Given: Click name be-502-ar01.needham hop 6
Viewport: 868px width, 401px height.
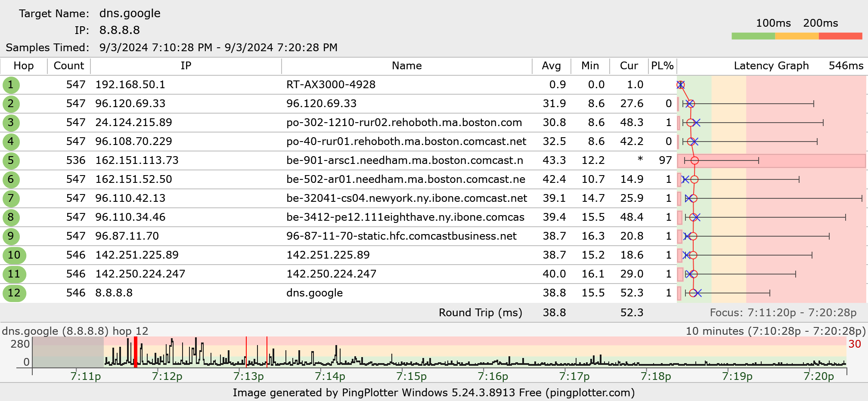Looking at the screenshot, I should pyautogui.click(x=406, y=179).
